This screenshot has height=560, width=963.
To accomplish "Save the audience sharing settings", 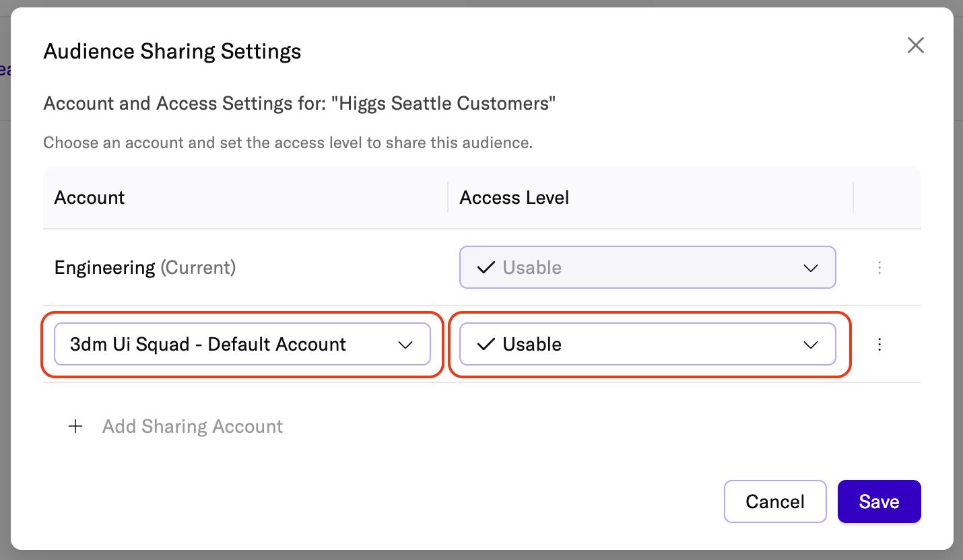I will [x=879, y=501].
